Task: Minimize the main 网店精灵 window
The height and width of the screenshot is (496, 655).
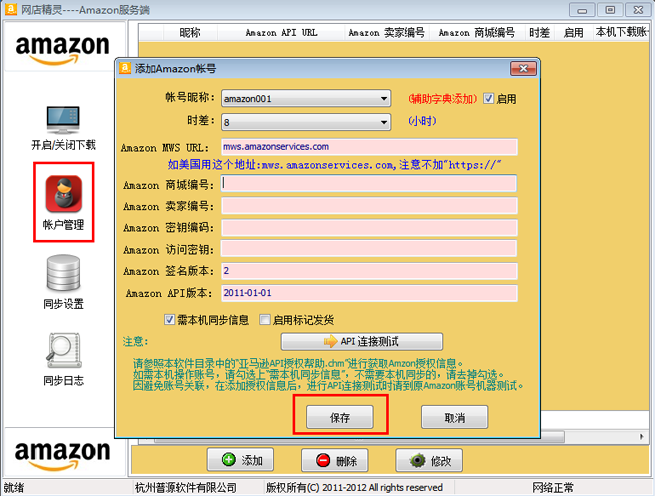Action: (x=582, y=10)
